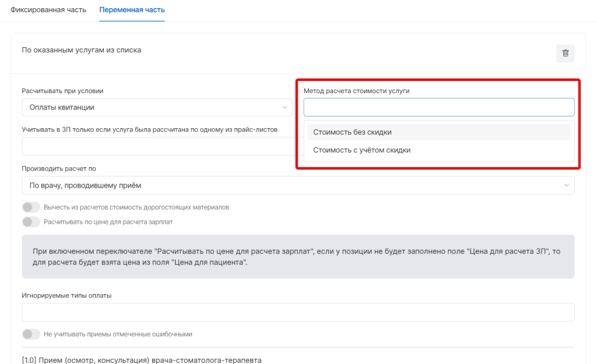Click chevron arrow of Производить расчет по field

coord(566,185)
